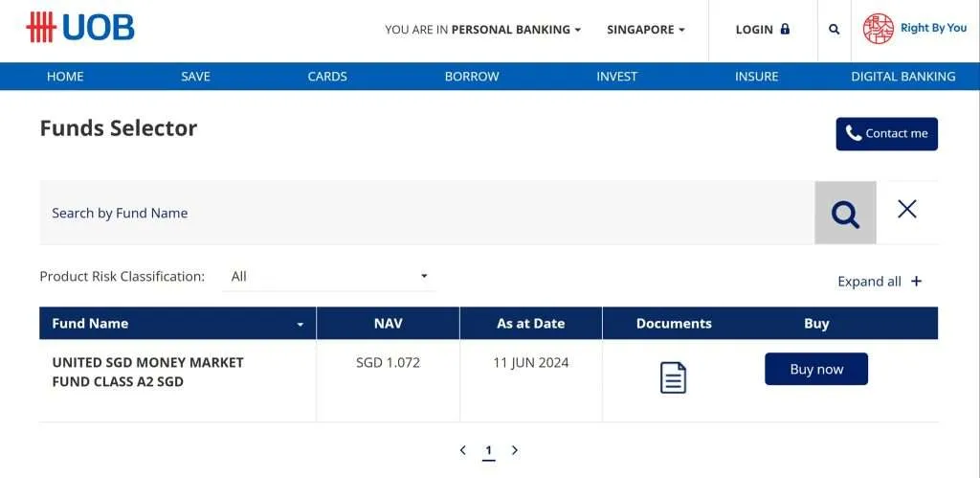Screen dimensions: 980x478
Task: Click the NAV column header
Action: [389, 324]
